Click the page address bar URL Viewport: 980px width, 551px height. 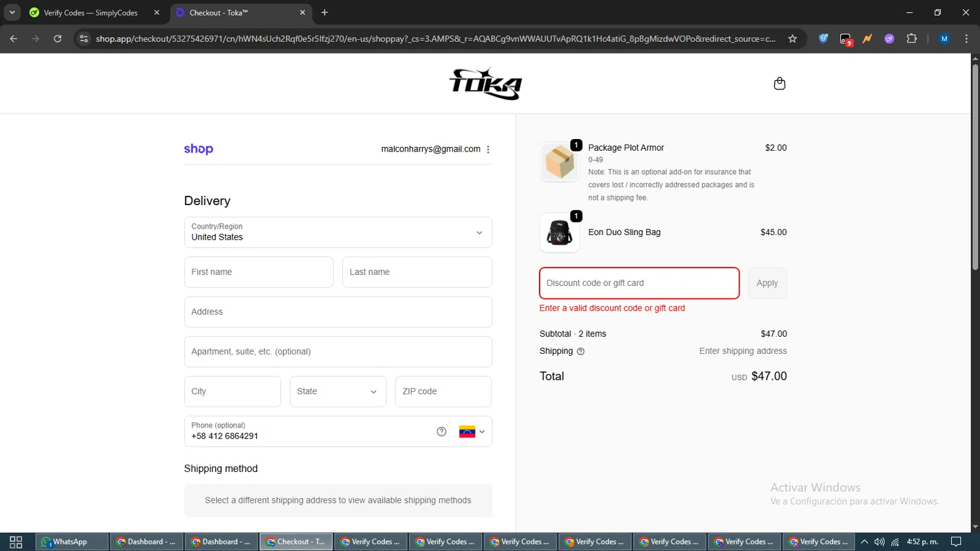coord(436,39)
